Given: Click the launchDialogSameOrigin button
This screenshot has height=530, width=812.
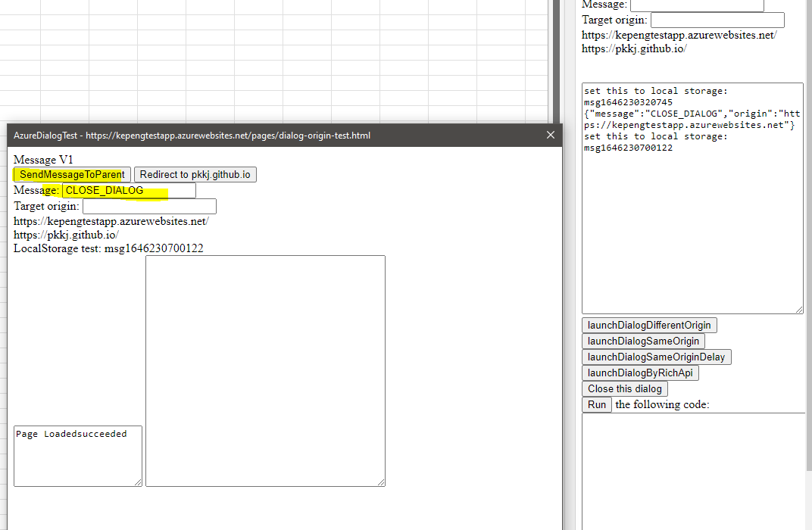Looking at the screenshot, I should [643, 341].
